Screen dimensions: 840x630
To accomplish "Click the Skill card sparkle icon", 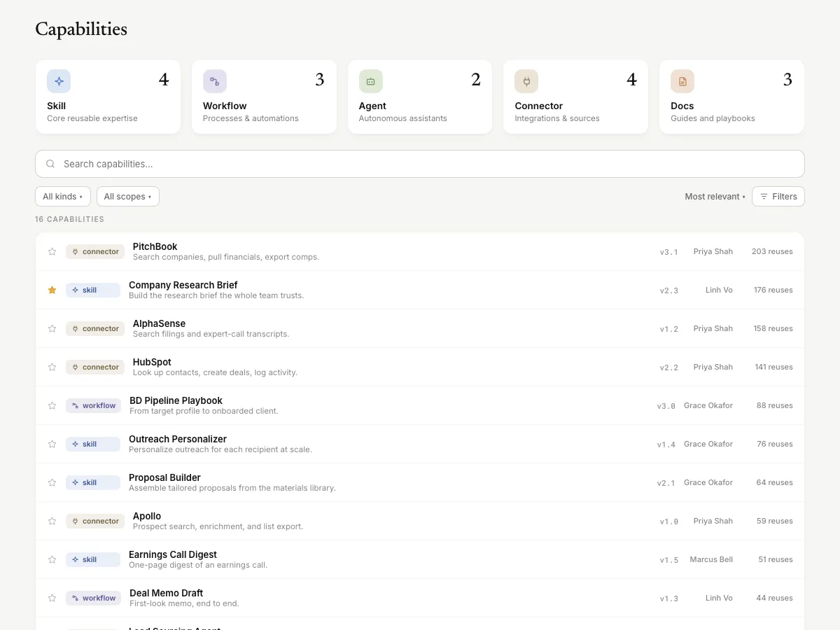I will click(59, 81).
